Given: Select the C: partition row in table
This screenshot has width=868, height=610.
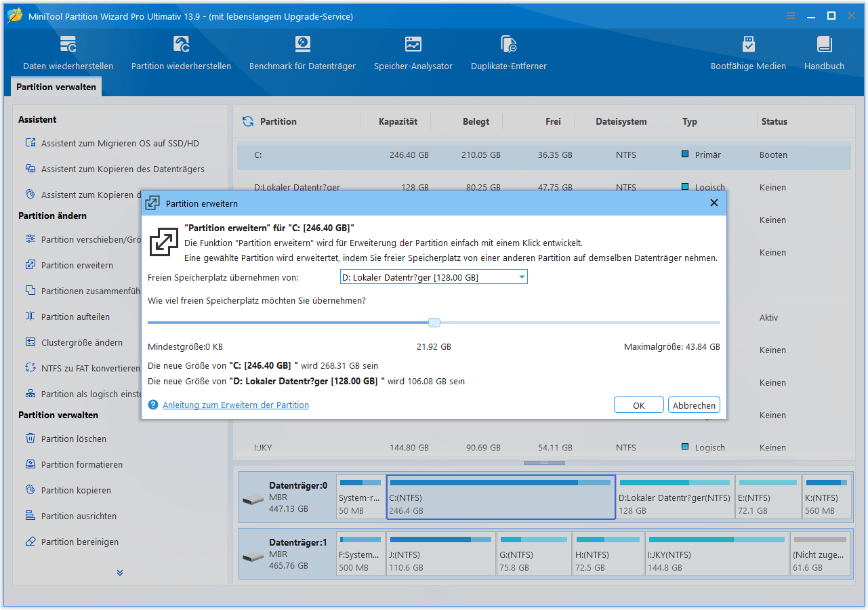Looking at the screenshot, I should [543, 155].
